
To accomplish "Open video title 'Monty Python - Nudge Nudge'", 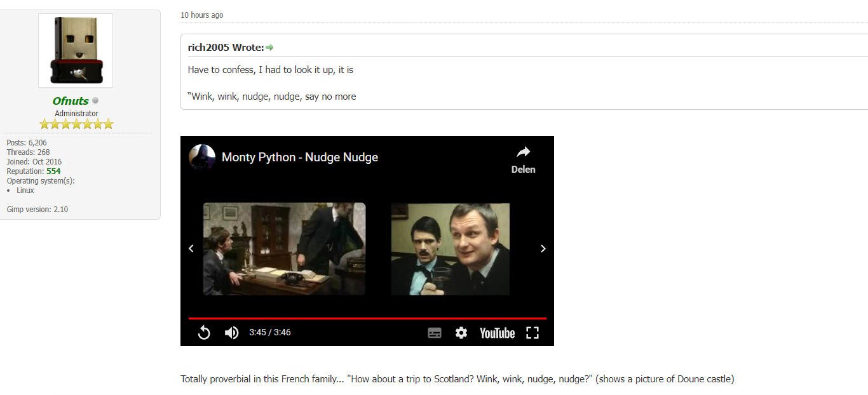I will pyautogui.click(x=299, y=157).
